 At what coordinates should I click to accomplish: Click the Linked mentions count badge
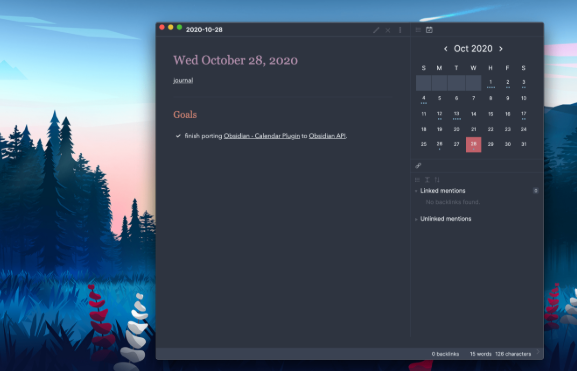coord(536,191)
